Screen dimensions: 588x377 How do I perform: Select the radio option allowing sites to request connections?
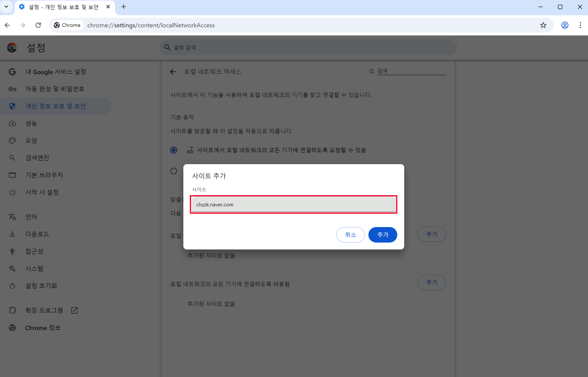tap(173, 150)
